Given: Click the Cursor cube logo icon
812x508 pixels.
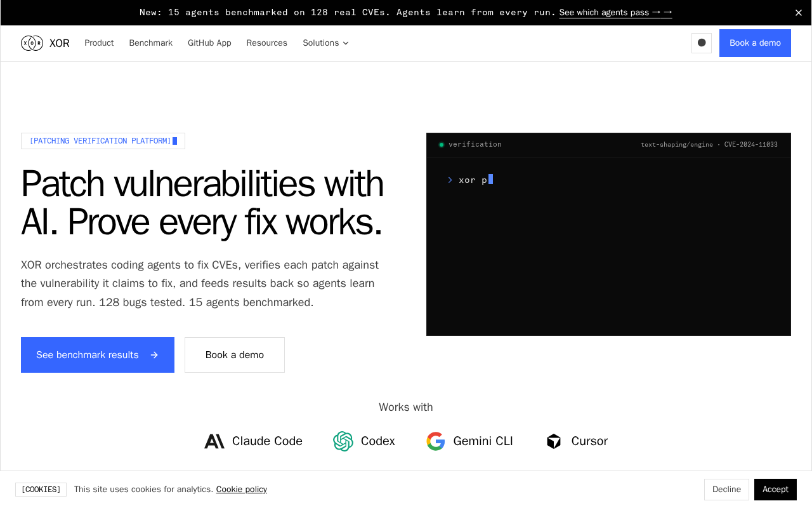Looking at the screenshot, I should tap(554, 441).
